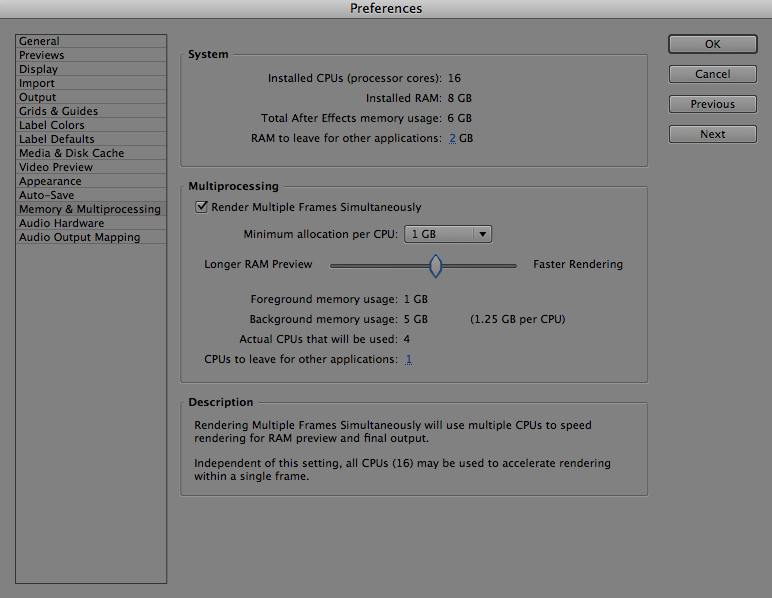
Task: Click the System section heading
Action: (x=208, y=54)
